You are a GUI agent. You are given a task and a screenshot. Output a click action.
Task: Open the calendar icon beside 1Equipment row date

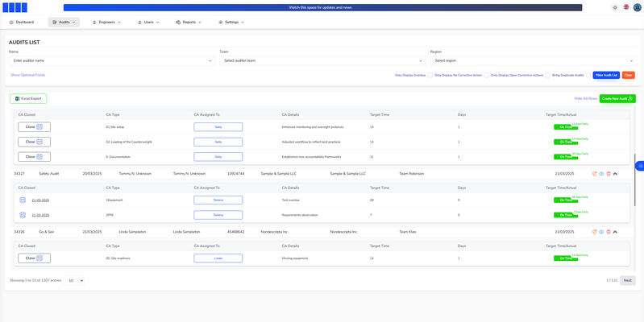coord(23,200)
